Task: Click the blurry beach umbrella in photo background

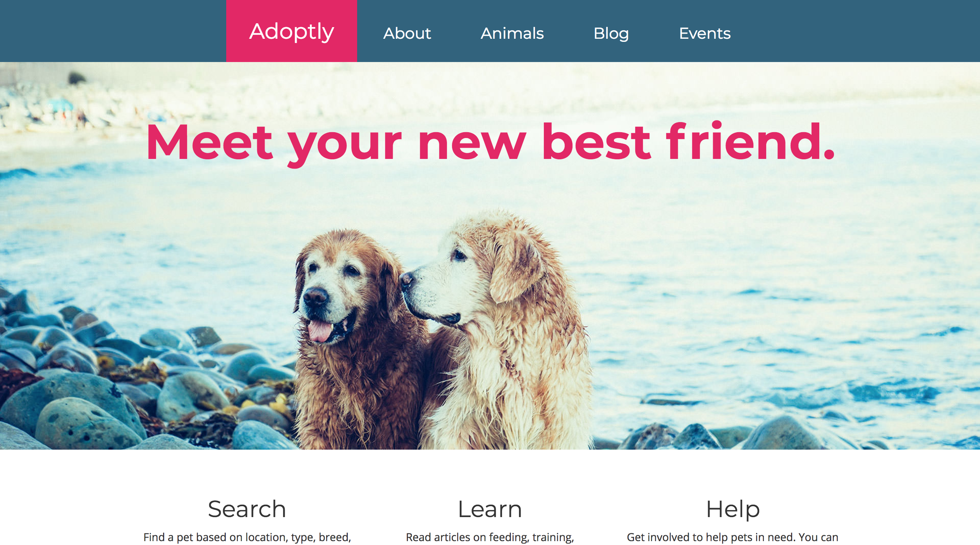Action: [60, 104]
